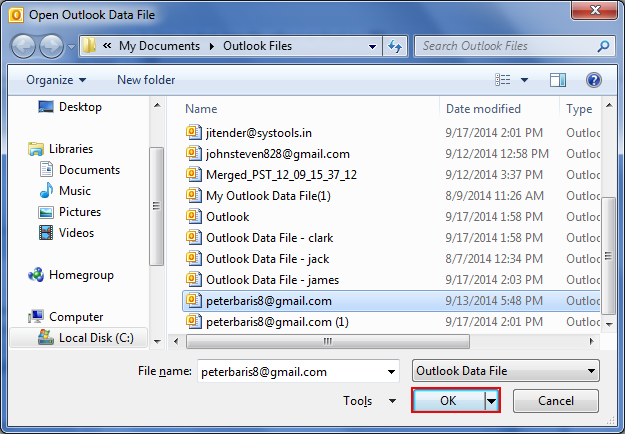This screenshot has width=625, height=434.
Task: Select Desktop in the navigation pane
Action: click(x=70, y=107)
